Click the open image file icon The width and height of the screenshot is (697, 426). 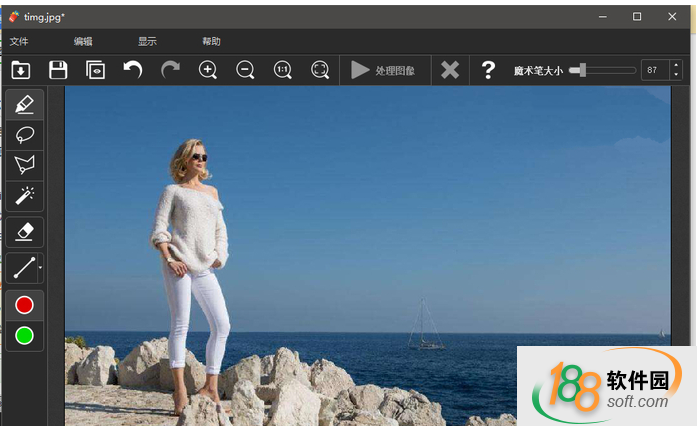20,70
